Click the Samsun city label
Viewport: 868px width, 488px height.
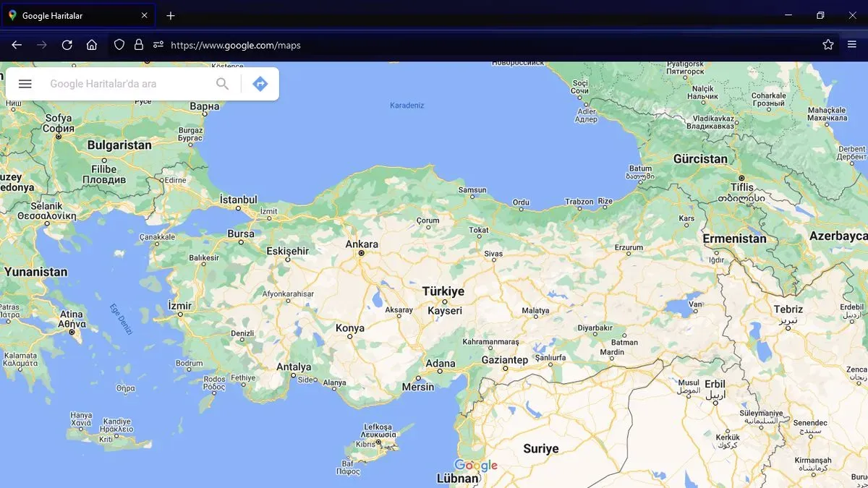tap(472, 191)
